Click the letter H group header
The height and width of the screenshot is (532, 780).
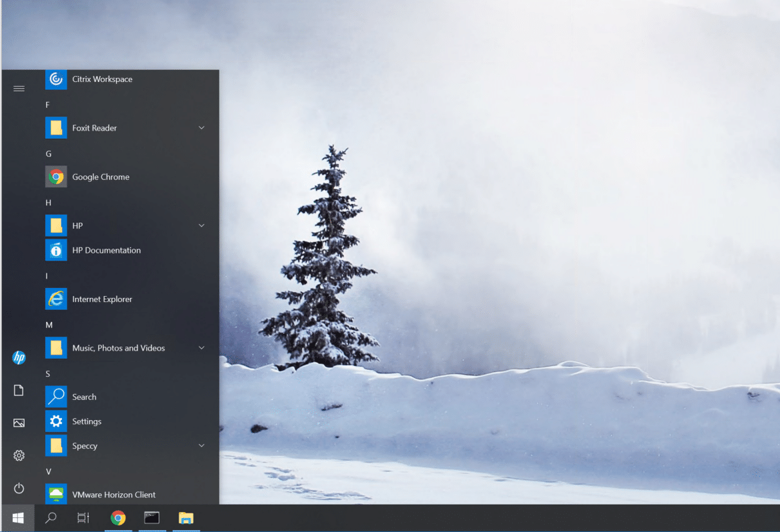pyautogui.click(x=48, y=203)
